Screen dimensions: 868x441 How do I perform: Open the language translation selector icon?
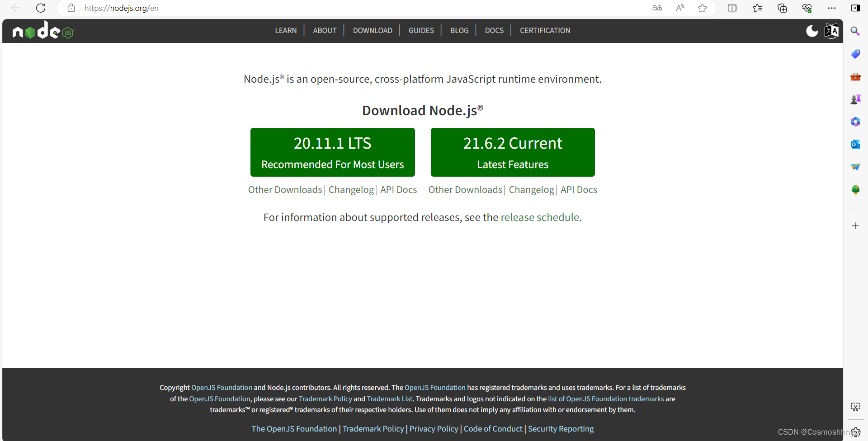(831, 31)
